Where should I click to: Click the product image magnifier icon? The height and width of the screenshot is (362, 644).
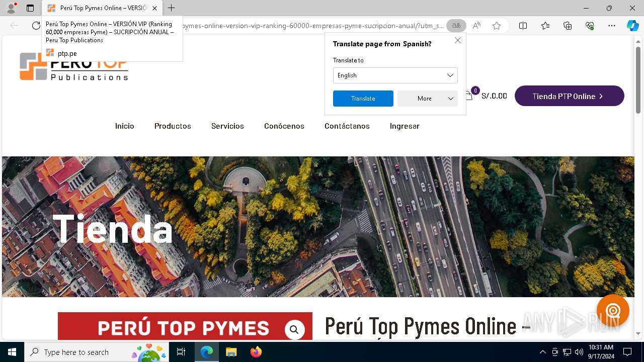click(294, 330)
